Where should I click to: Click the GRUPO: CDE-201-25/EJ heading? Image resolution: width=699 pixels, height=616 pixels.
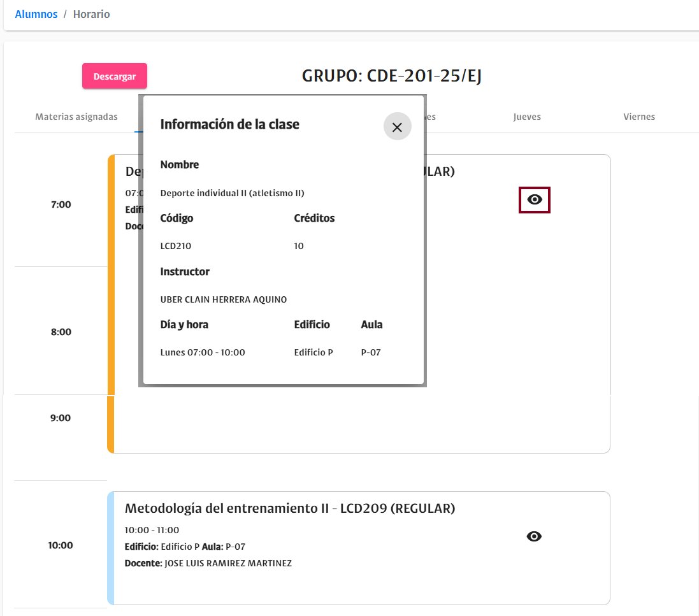(391, 76)
